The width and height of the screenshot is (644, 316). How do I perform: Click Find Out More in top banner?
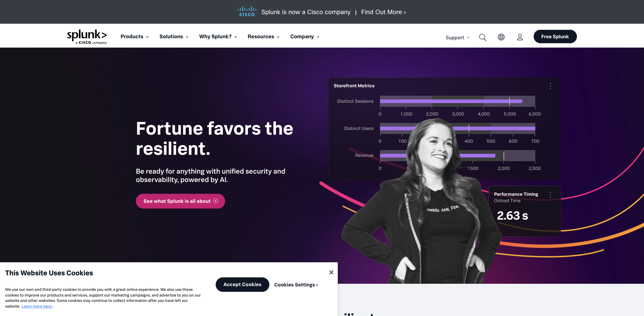(383, 12)
